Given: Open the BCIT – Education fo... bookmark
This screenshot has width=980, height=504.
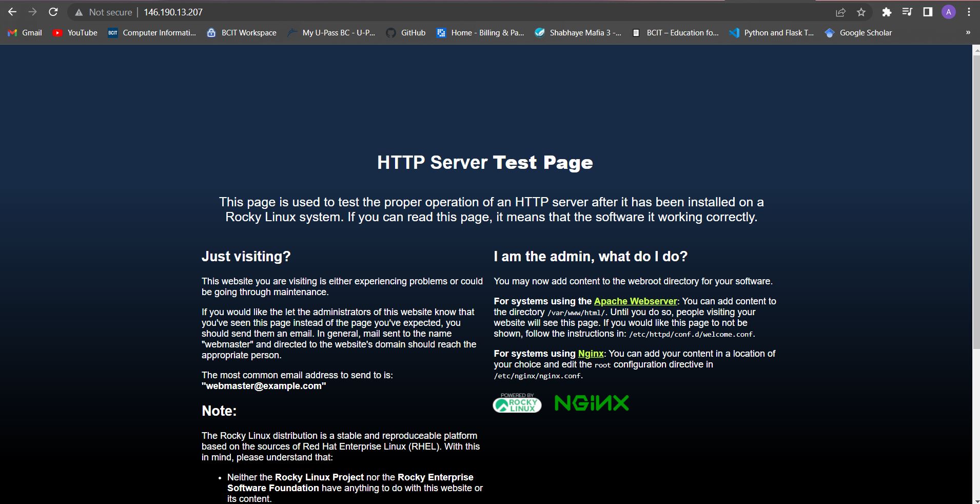Looking at the screenshot, I should tap(675, 32).
